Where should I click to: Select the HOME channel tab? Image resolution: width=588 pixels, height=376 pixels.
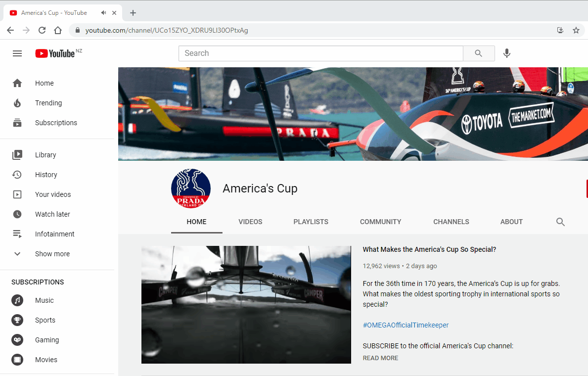[196, 222]
